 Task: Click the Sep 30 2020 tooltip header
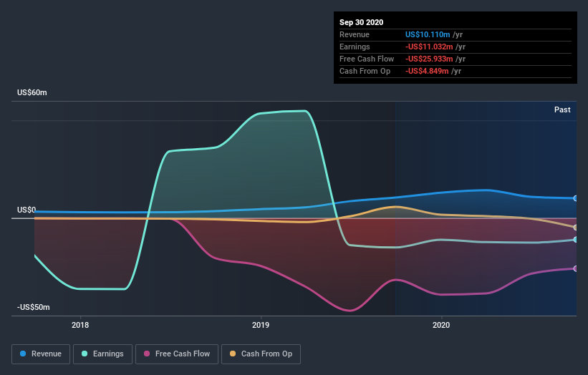[361, 22]
